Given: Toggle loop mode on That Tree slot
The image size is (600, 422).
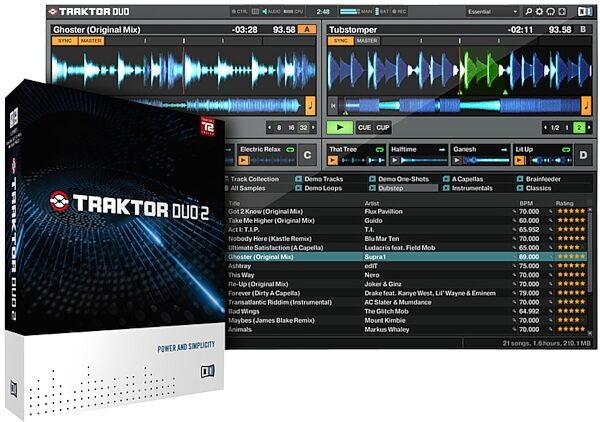Looking at the screenshot, I should pos(380,150).
